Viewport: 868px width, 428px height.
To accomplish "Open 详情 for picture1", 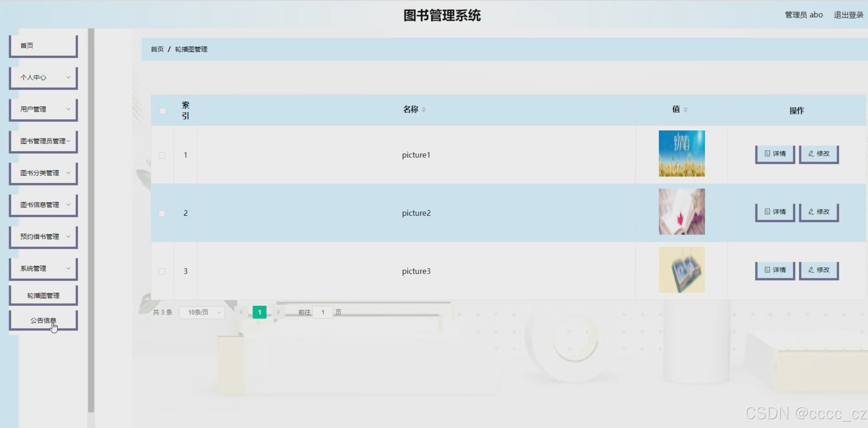I will [x=775, y=154].
